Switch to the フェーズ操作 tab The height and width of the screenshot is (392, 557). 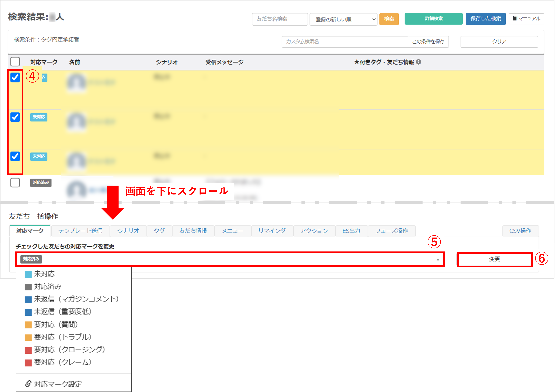[x=392, y=231]
